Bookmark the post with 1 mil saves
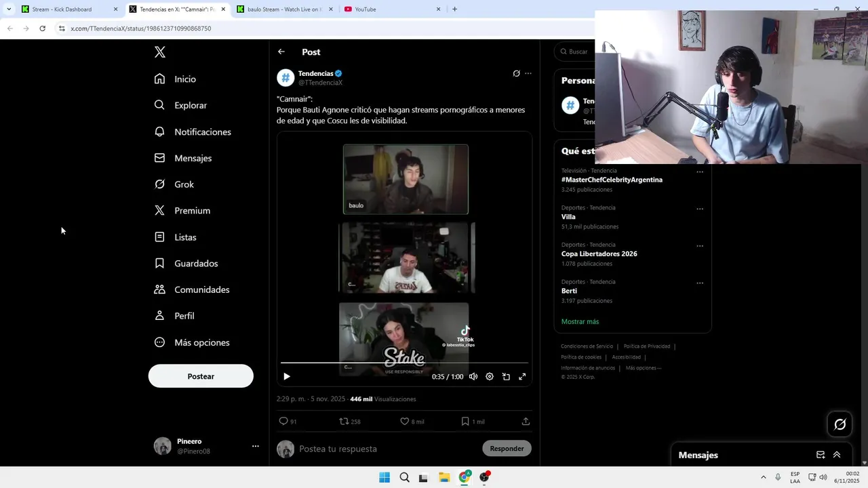 coord(473,422)
